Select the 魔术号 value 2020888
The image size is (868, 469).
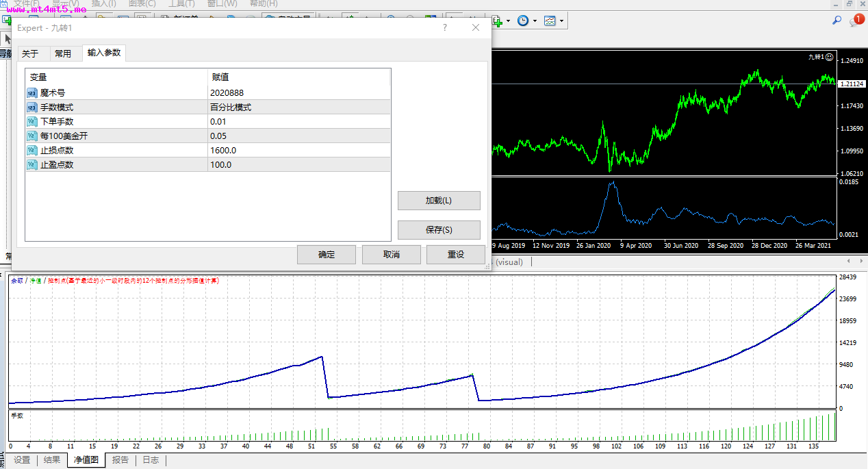(299, 92)
